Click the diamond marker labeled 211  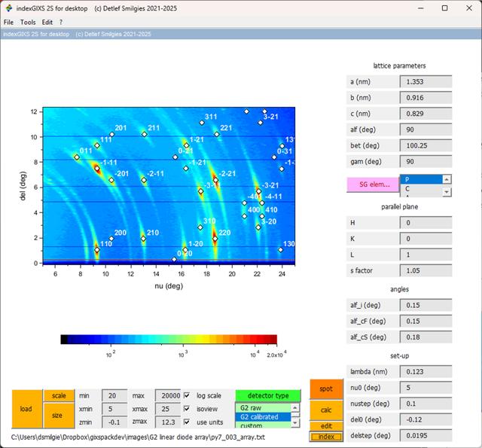point(145,134)
